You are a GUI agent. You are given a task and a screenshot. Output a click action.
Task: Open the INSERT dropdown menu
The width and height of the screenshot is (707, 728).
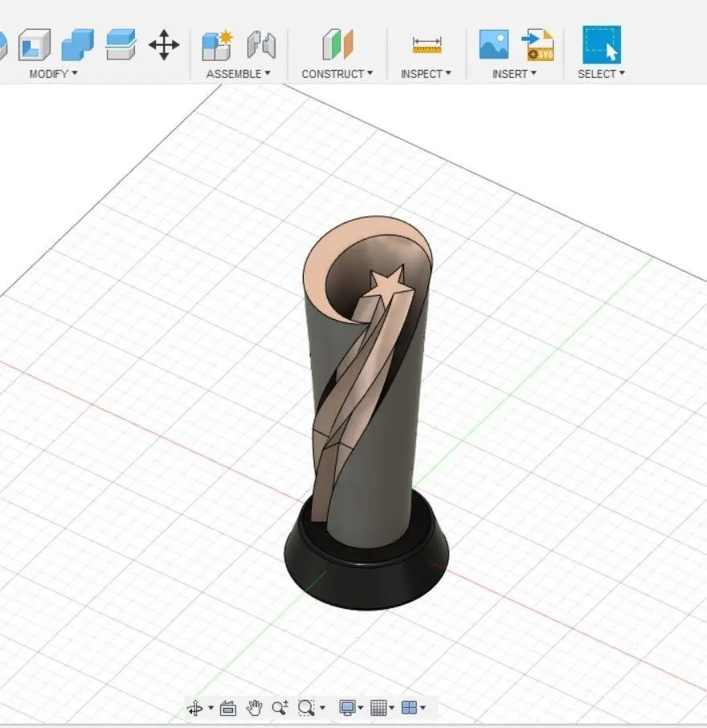(514, 74)
